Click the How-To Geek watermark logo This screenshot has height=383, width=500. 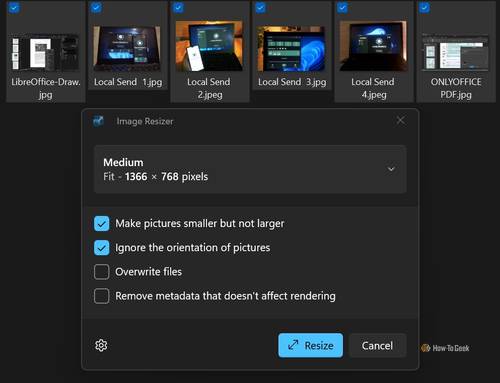point(445,348)
